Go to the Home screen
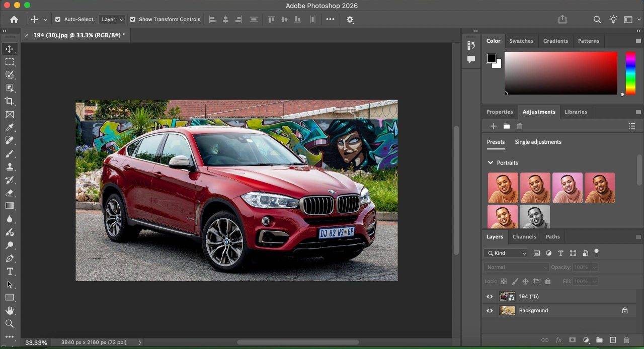Viewport: 644px width, 349px height. coord(14,19)
